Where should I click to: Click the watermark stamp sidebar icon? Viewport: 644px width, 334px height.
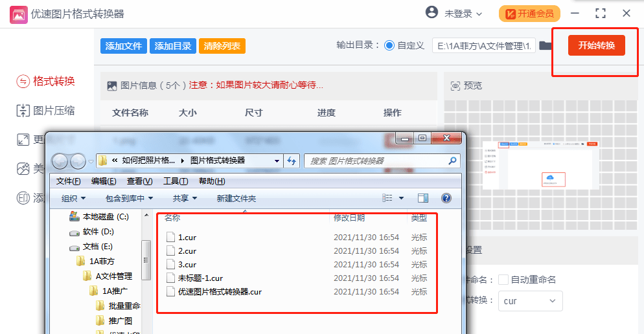coord(23,198)
